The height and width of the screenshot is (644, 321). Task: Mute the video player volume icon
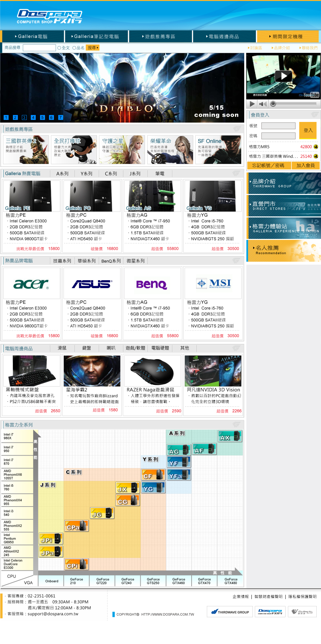pos(263,104)
